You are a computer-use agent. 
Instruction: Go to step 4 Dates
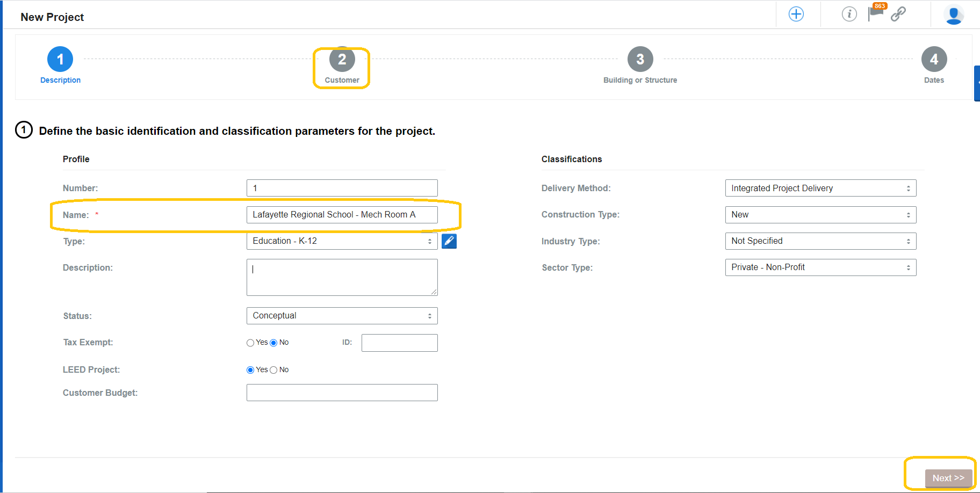[x=934, y=66]
